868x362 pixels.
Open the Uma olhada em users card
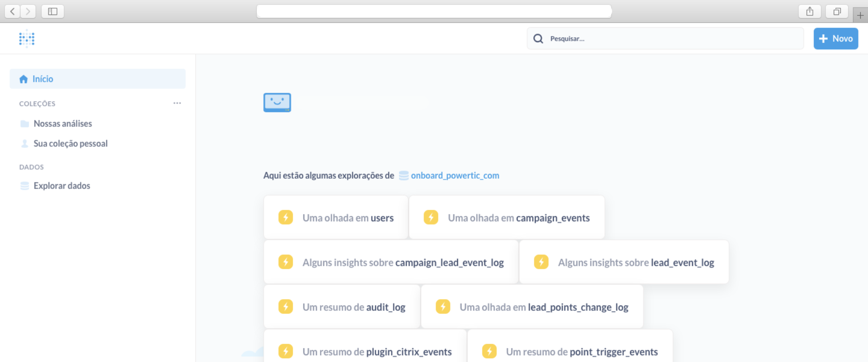tap(336, 218)
